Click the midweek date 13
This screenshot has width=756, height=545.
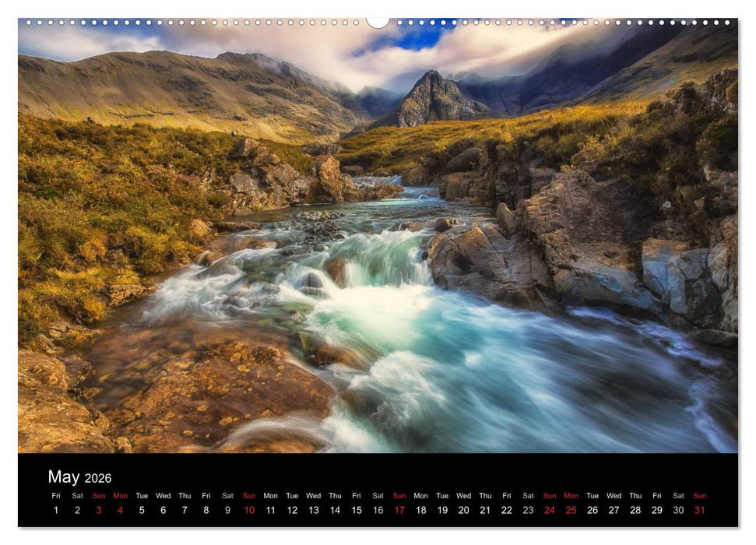click(x=314, y=508)
